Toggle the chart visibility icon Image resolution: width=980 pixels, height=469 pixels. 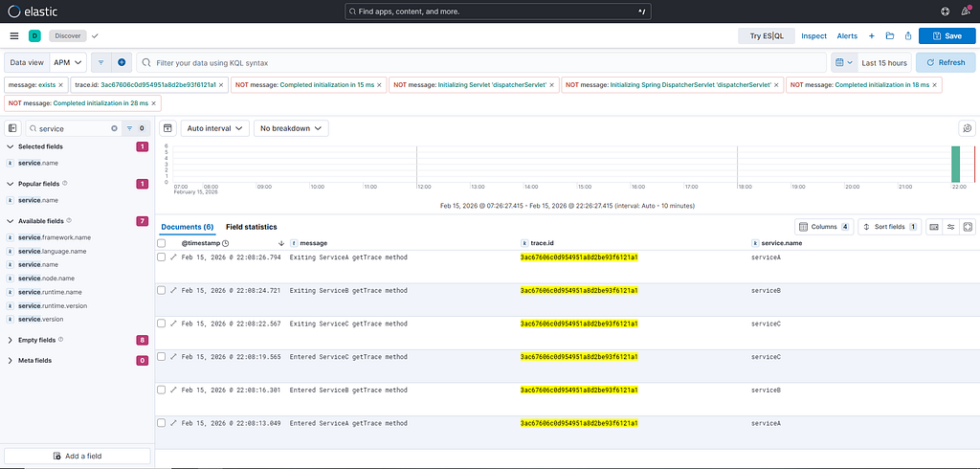(x=167, y=128)
